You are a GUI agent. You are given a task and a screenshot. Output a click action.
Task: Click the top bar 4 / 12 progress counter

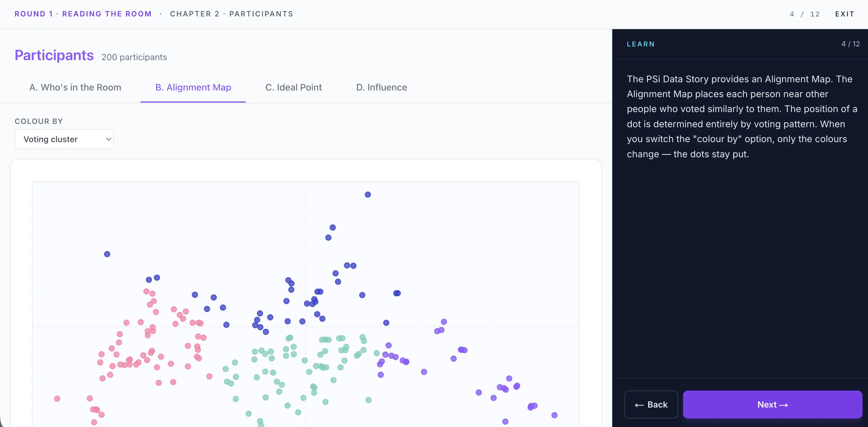(x=805, y=14)
